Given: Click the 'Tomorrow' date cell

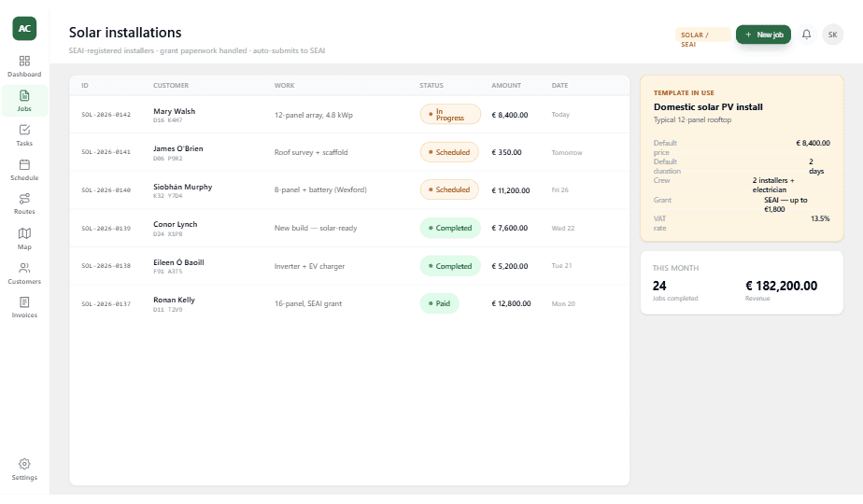Looking at the screenshot, I should coord(567,152).
